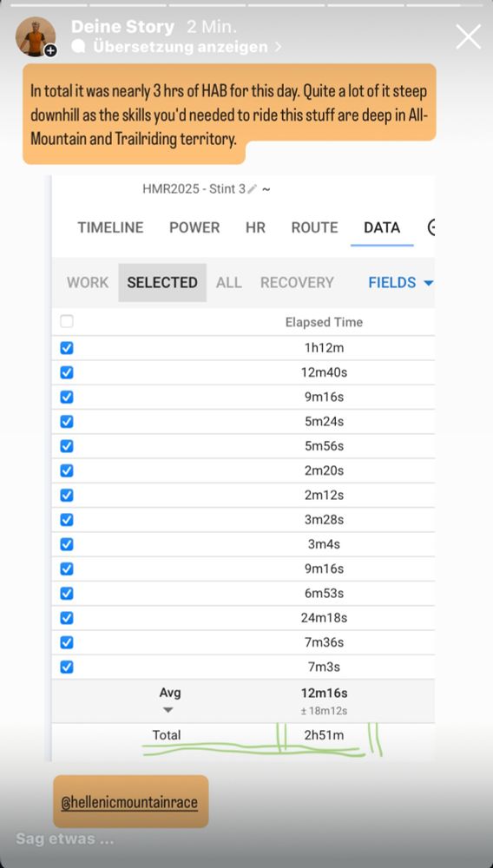Close the story with the X icon
The height and width of the screenshot is (868, 493).
click(468, 37)
